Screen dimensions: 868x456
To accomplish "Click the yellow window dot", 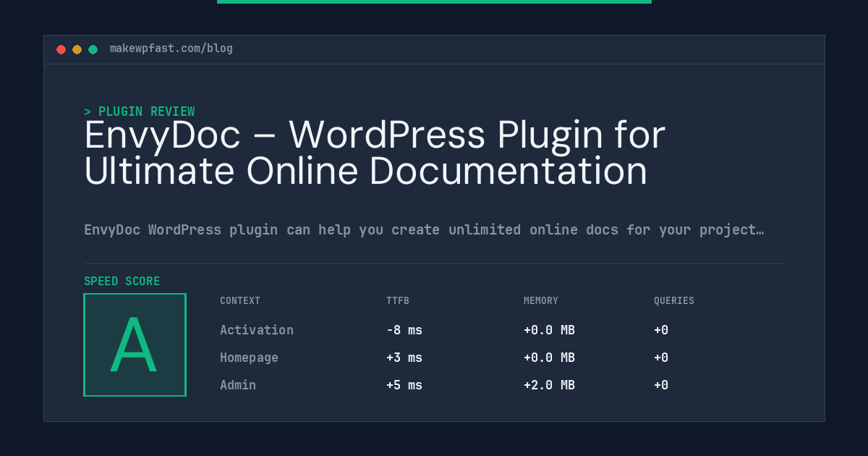I will pos(77,49).
